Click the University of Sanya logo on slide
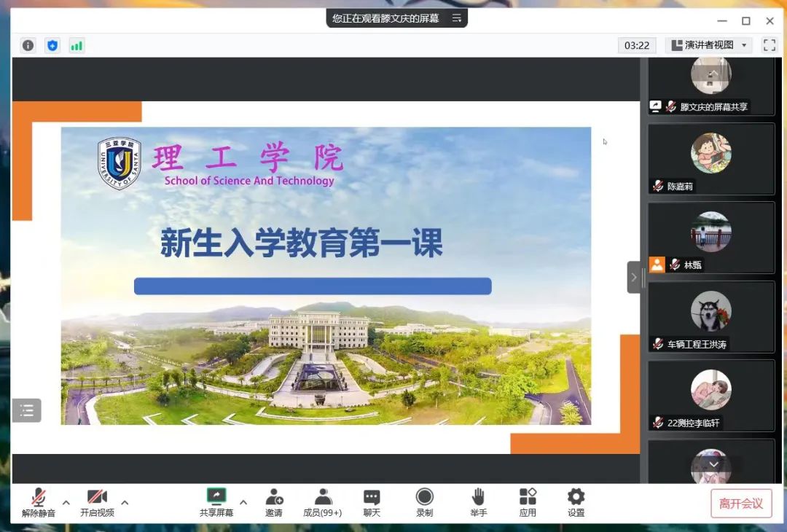 (119, 163)
